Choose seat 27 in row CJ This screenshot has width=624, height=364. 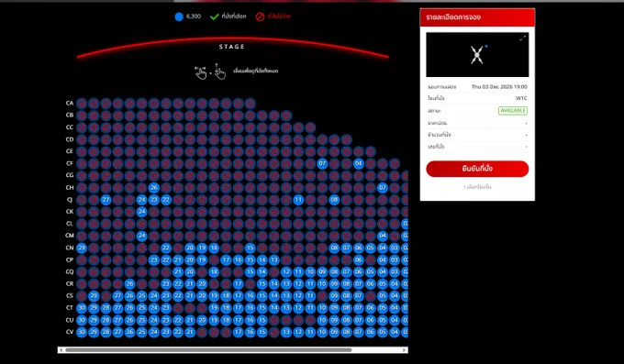[106, 200]
